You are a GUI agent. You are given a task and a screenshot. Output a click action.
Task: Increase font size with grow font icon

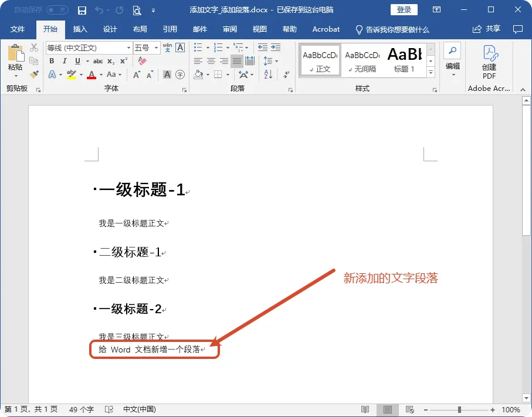click(x=137, y=74)
